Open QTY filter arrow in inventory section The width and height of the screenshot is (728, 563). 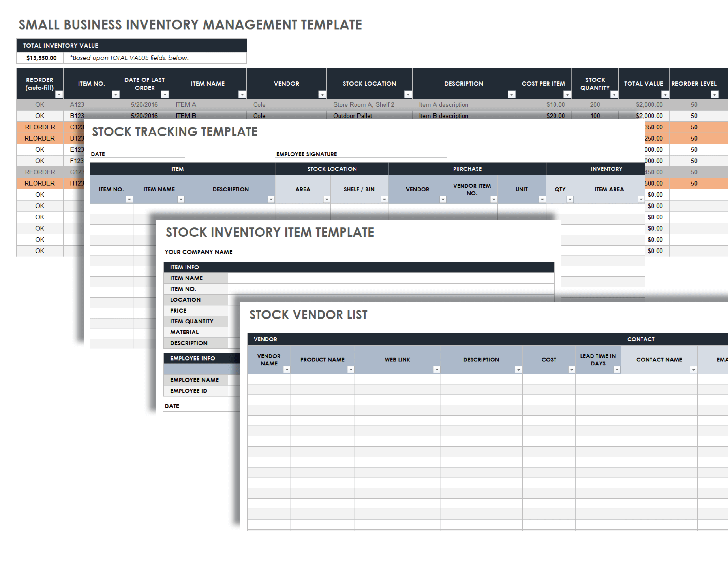(570, 199)
